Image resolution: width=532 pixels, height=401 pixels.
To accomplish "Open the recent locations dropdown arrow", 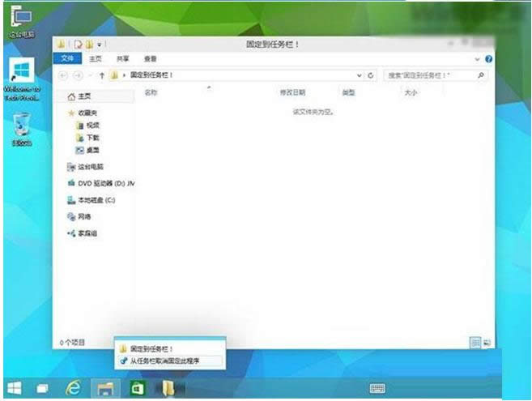I will (x=90, y=75).
